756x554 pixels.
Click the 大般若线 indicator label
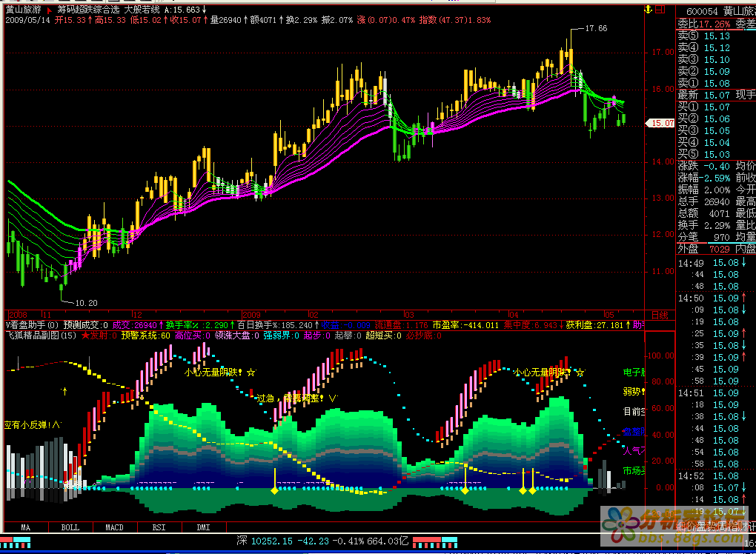142,10
